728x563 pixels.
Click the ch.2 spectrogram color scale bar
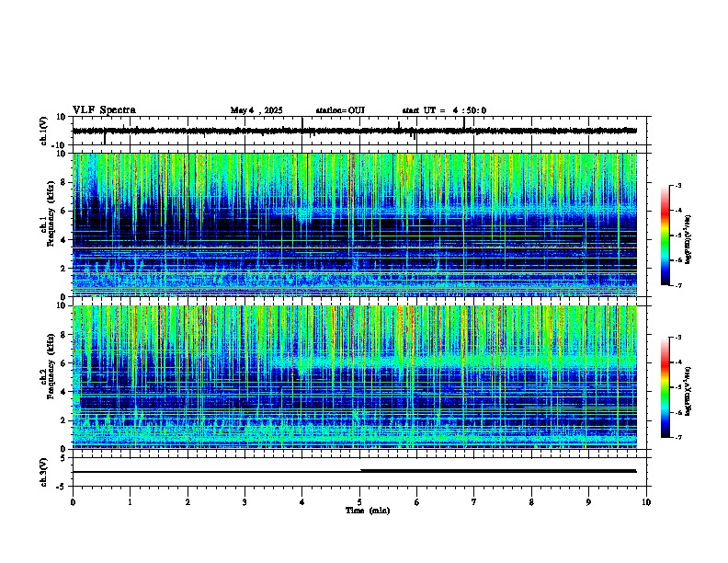(665, 387)
